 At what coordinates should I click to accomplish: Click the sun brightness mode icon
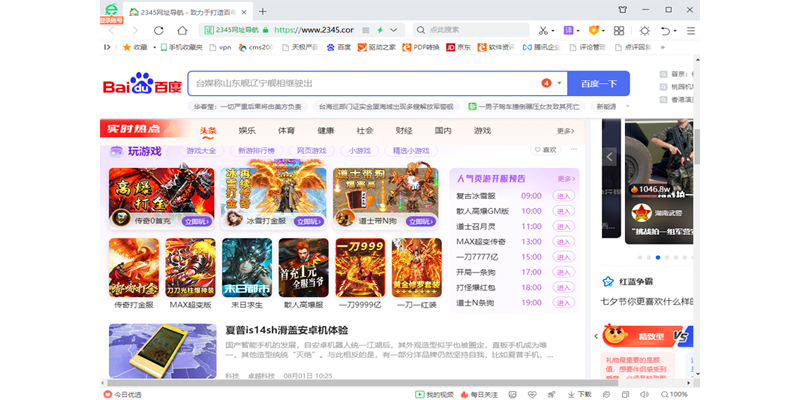coord(645,31)
